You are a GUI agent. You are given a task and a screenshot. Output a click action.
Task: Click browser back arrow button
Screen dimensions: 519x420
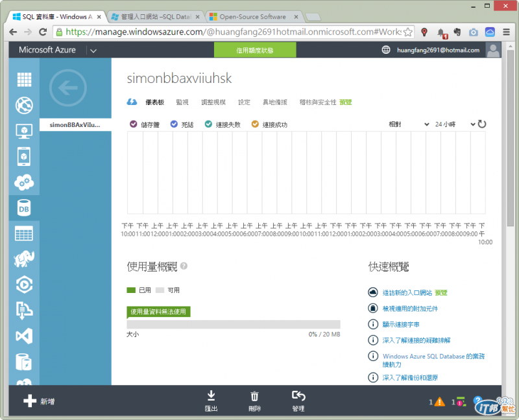pyautogui.click(x=13, y=32)
